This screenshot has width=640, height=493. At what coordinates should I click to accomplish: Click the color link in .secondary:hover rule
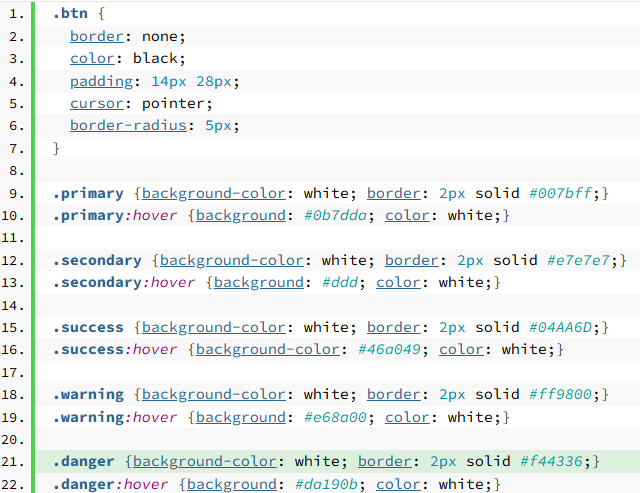pos(398,282)
